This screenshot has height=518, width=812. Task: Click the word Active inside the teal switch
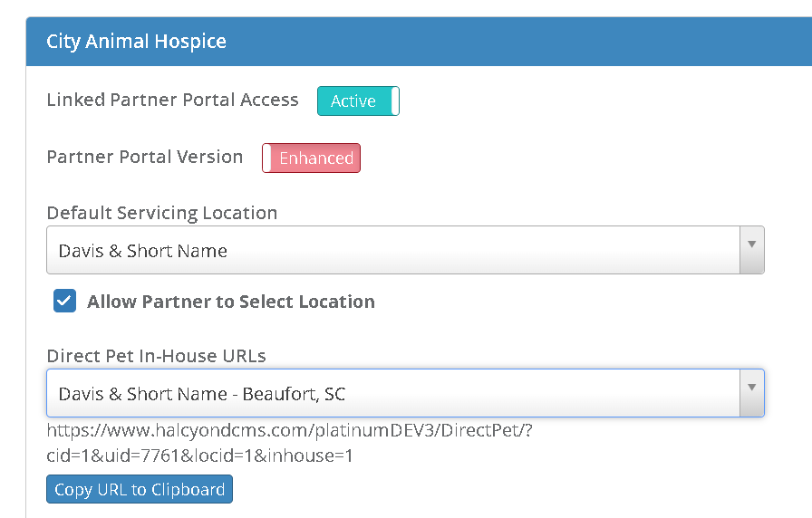[353, 101]
